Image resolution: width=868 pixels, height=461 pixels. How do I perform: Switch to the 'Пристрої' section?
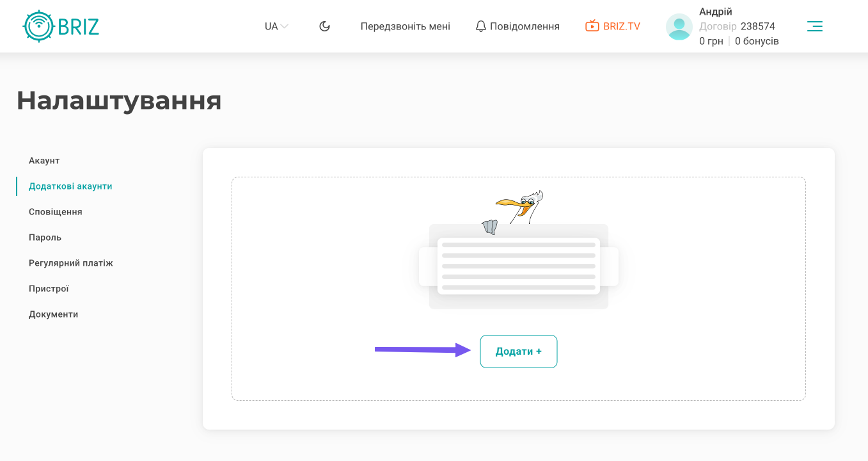click(x=49, y=289)
